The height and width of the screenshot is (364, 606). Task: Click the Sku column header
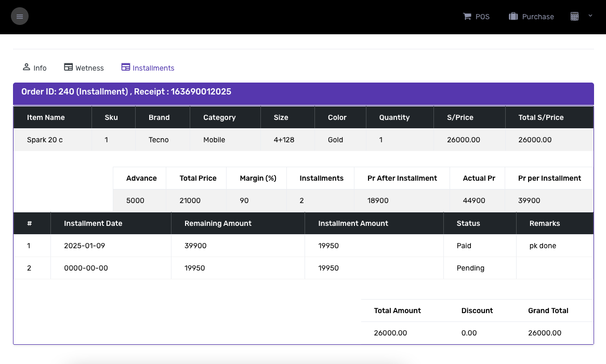[x=114, y=117]
